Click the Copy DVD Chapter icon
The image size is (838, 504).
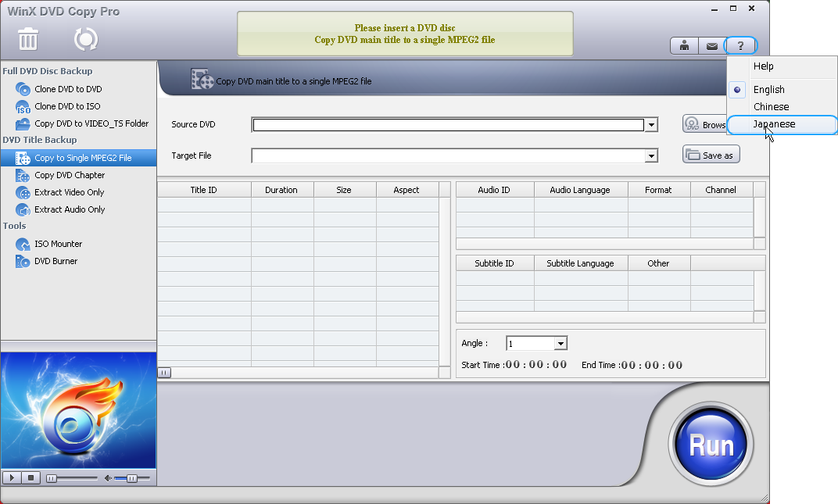pyautogui.click(x=23, y=175)
